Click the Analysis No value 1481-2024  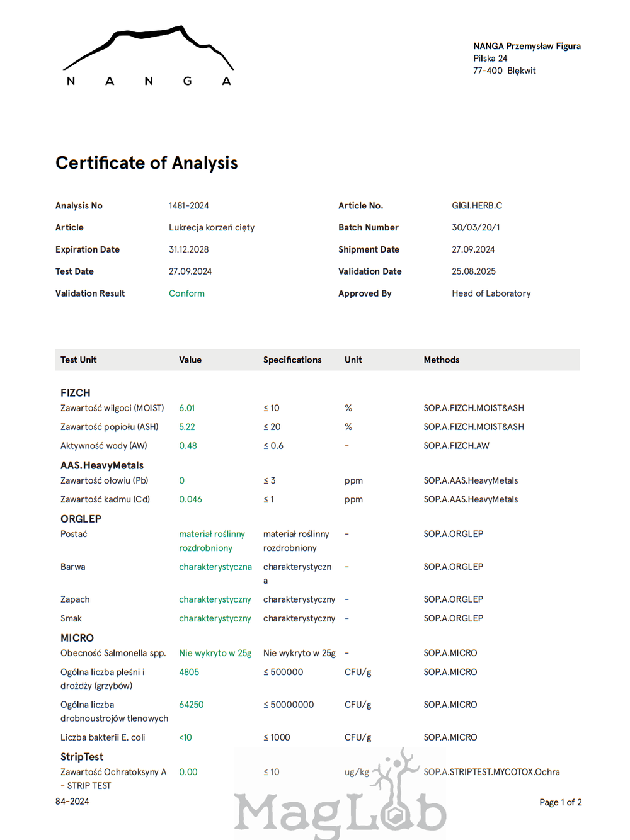click(x=188, y=206)
